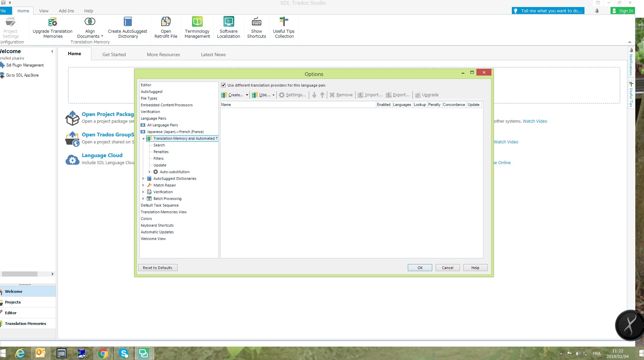Open Software Localization tool
This screenshot has height=360, width=644.
tap(228, 28)
